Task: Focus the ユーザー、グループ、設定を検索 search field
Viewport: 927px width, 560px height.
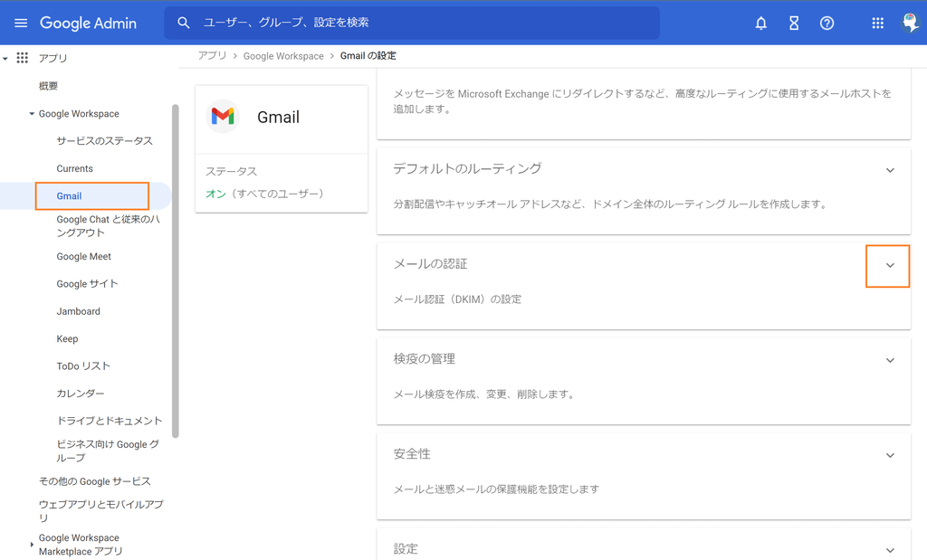Action: click(x=412, y=23)
